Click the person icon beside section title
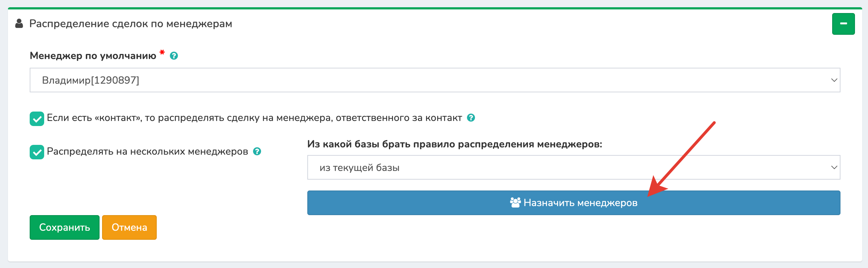The width and height of the screenshot is (868, 268). pos(19,24)
